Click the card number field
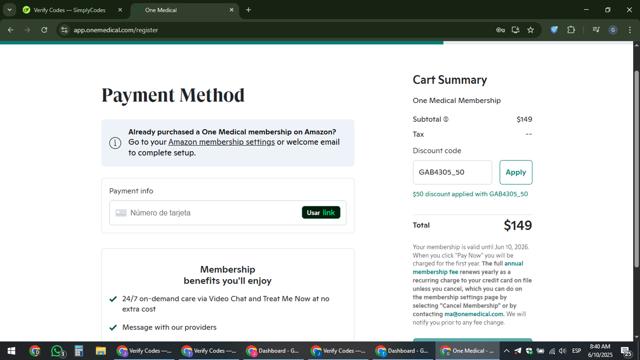The width and height of the screenshot is (640, 360). pos(204,213)
